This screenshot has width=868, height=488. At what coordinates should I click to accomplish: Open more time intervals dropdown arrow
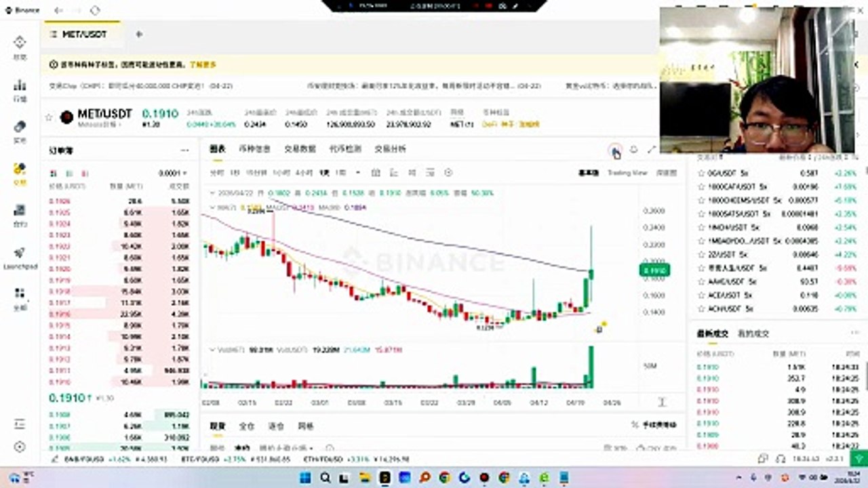[x=358, y=173]
